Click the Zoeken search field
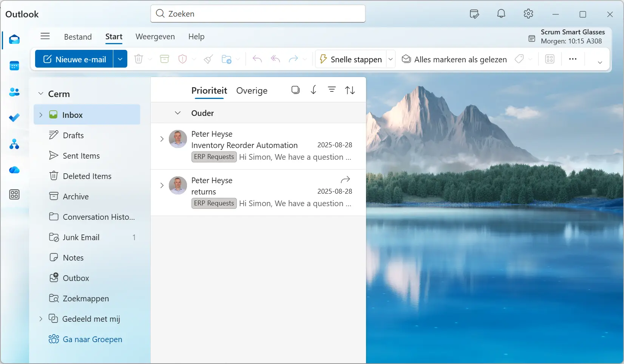 click(258, 14)
